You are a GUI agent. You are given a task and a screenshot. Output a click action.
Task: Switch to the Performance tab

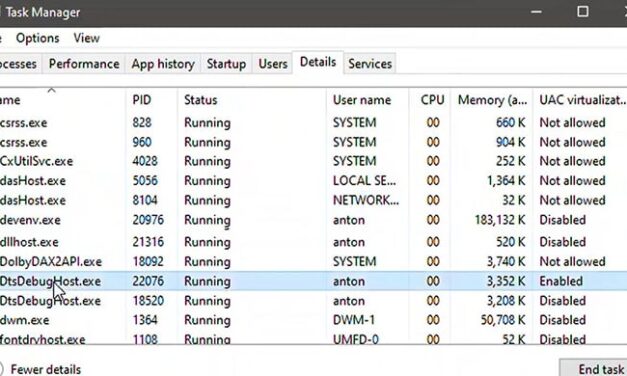(x=84, y=64)
